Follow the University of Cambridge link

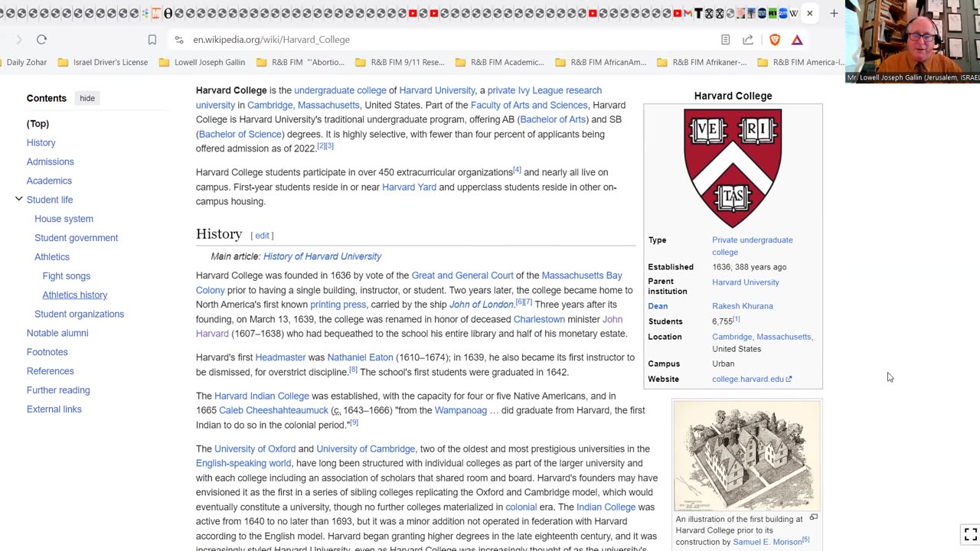[365, 448]
